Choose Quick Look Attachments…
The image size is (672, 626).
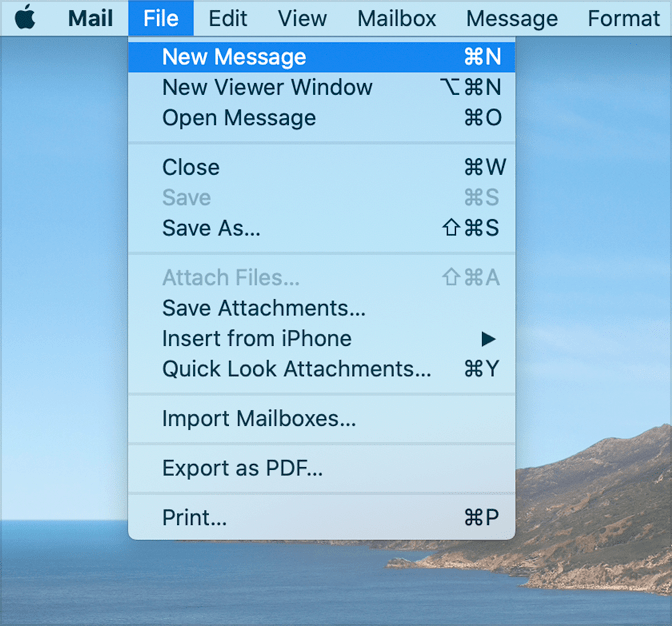coord(321,369)
